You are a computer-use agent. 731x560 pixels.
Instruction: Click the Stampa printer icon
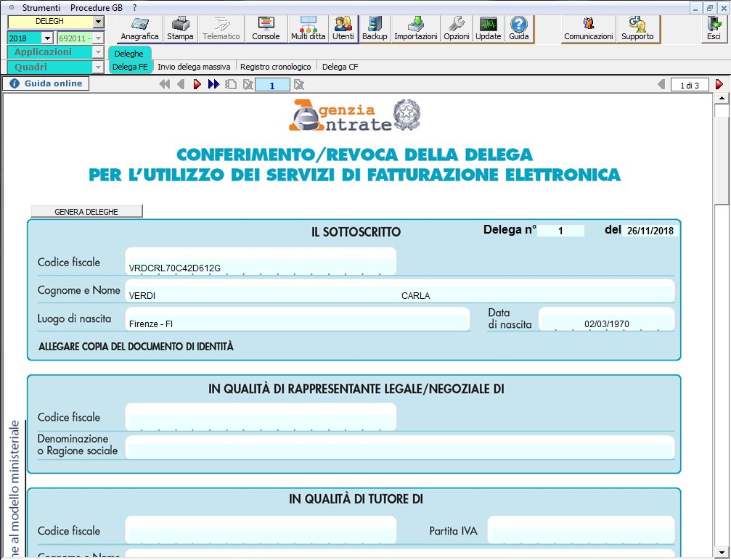[180, 29]
